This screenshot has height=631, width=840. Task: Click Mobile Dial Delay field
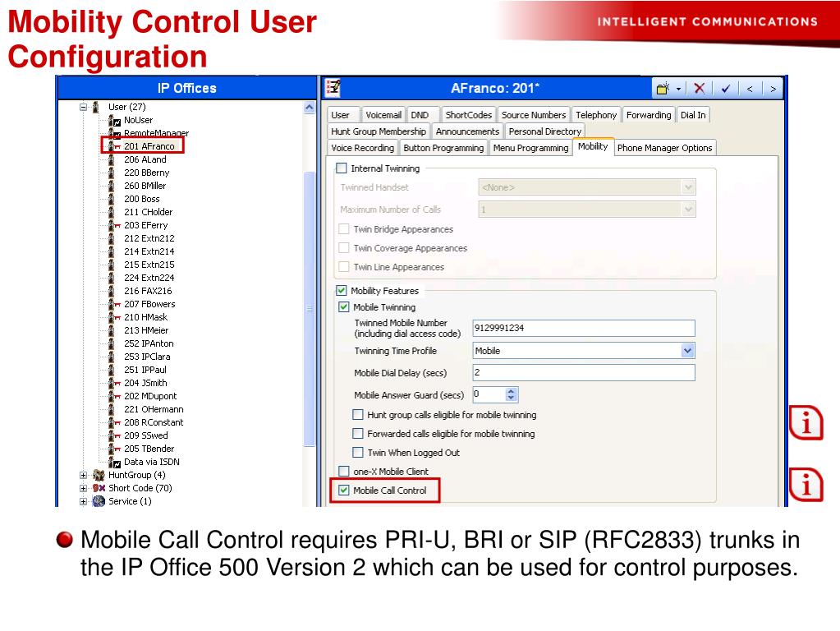pyautogui.click(x=584, y=372)
